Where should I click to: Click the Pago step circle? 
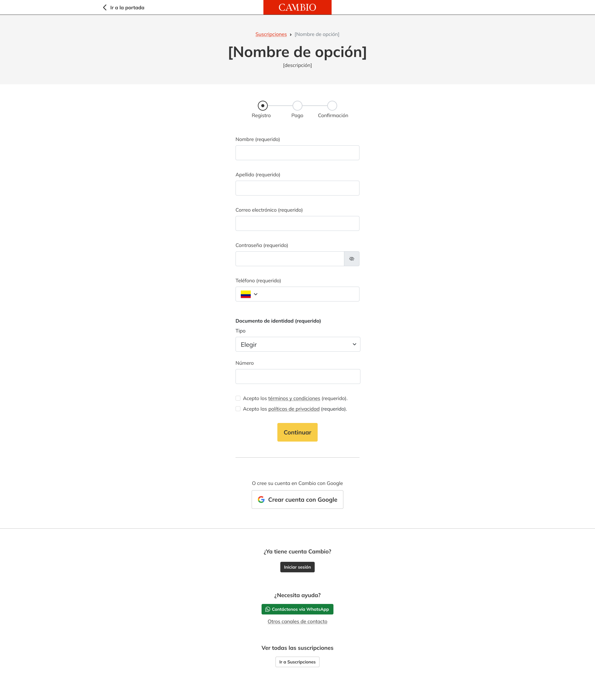click(297, 106)
